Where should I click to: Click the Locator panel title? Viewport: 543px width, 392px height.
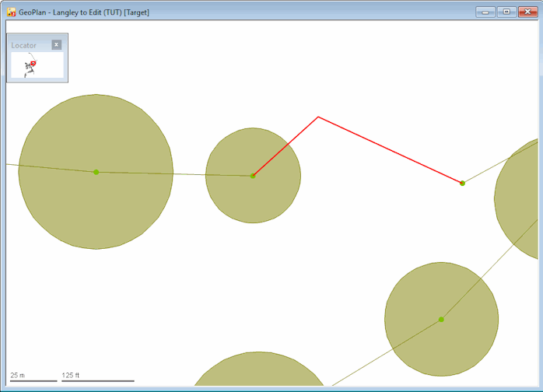[23, 45]
